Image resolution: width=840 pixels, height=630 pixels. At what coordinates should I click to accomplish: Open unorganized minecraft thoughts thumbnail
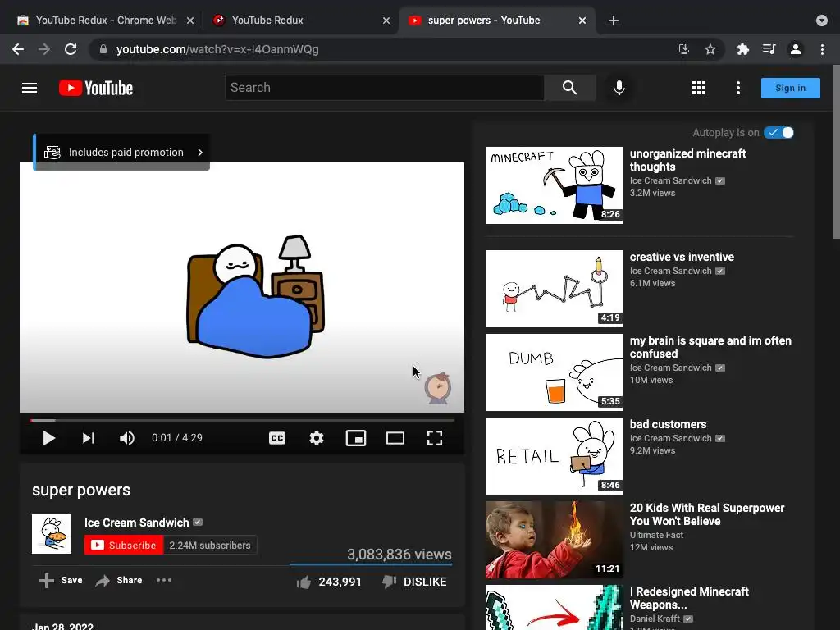click(x=554, y=185)
